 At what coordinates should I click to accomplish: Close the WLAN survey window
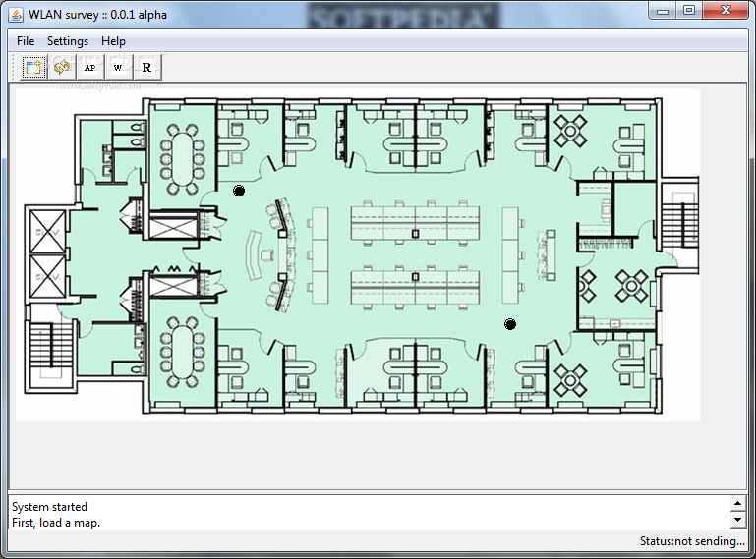tap(726, 11)
